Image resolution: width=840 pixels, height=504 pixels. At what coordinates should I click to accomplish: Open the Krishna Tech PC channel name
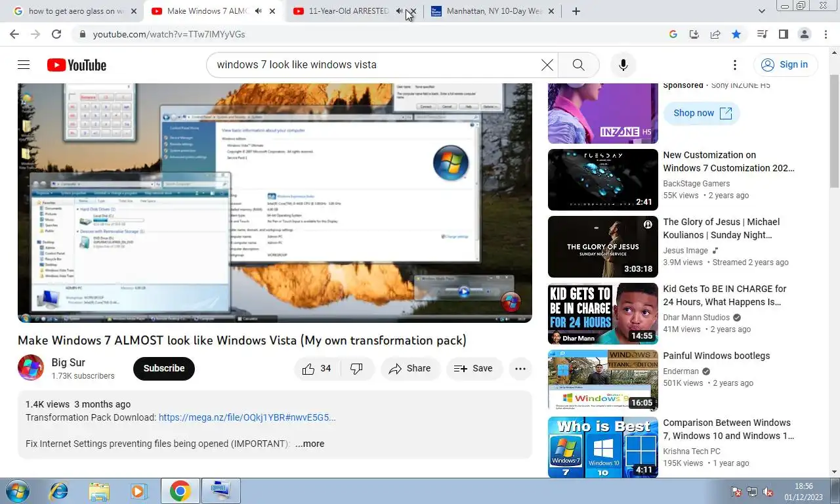tap(692, 451)
